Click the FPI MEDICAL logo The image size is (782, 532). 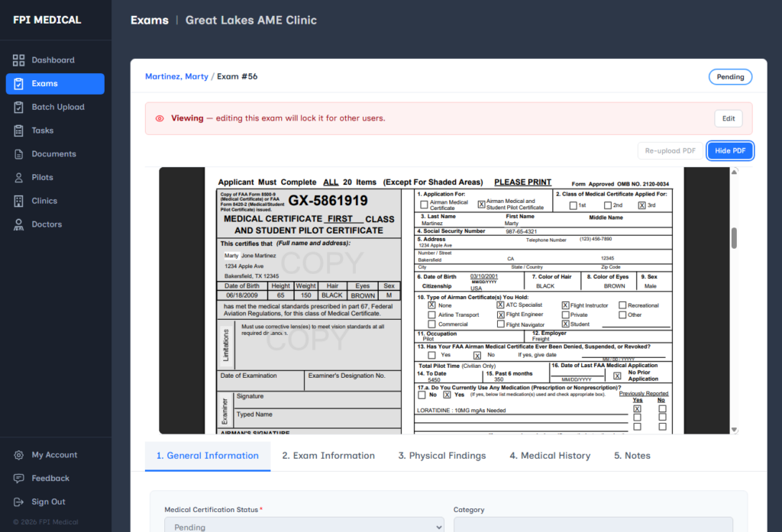(47, 20)
